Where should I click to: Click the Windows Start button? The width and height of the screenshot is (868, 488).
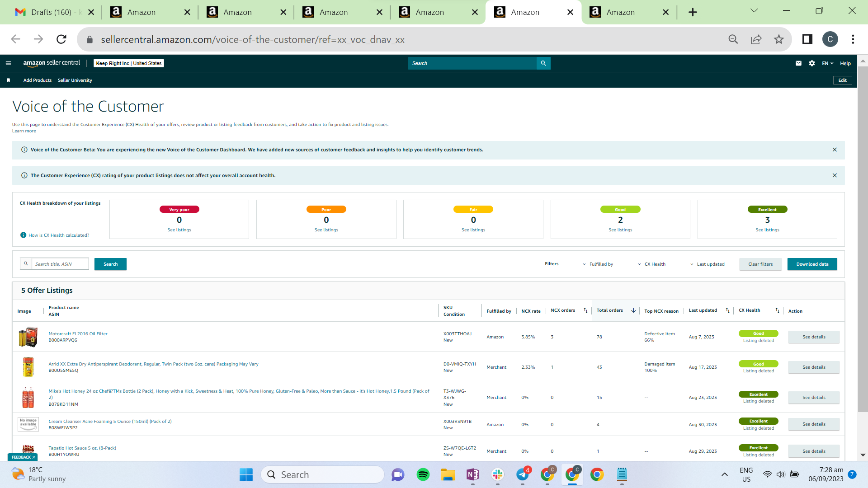click(246, 474)
